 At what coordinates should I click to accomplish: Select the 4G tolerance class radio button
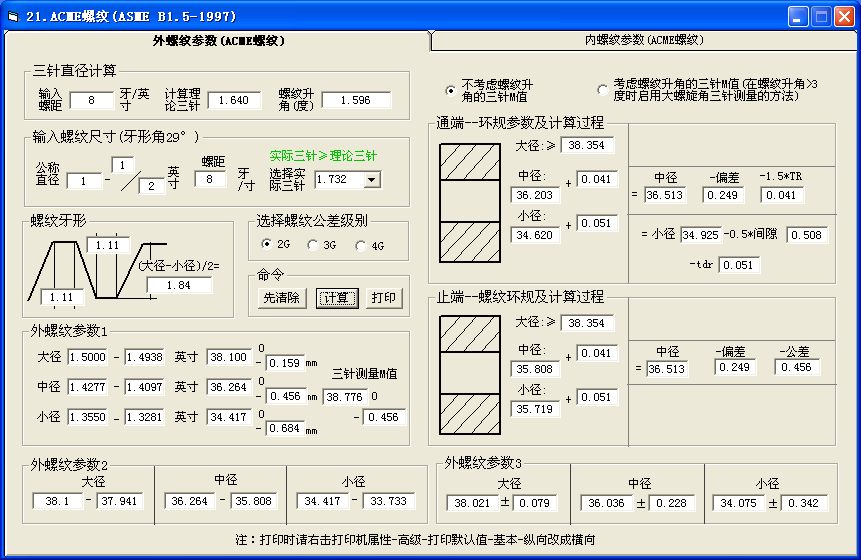pos(360,245)
